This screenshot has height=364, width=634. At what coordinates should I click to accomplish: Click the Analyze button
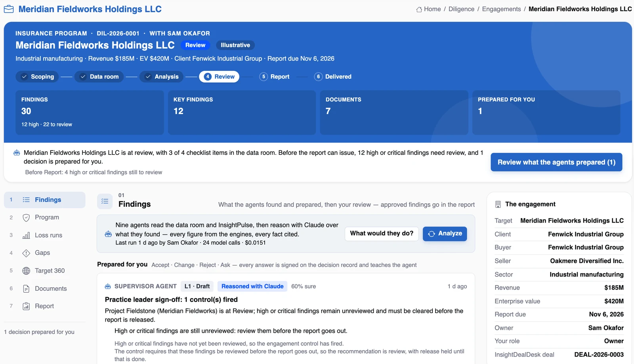[x=445, y=234]
